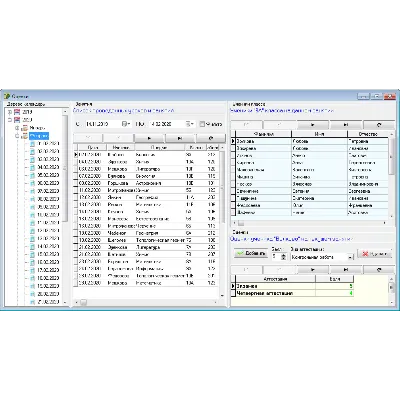Click the calendar icon beside 04.02.2020
Viewport: 400px width, 400px height.
tap(32, 167)
